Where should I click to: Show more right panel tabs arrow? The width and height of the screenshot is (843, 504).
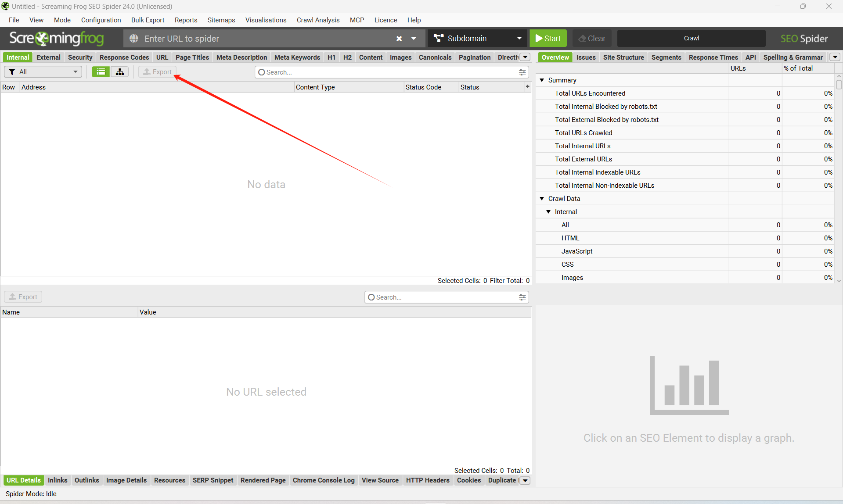pos(835,57)
